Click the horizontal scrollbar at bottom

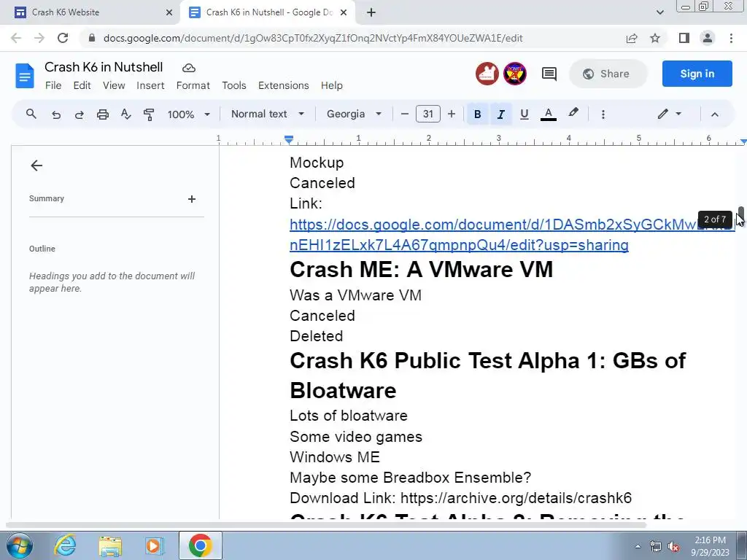click(x=326, y=525)
